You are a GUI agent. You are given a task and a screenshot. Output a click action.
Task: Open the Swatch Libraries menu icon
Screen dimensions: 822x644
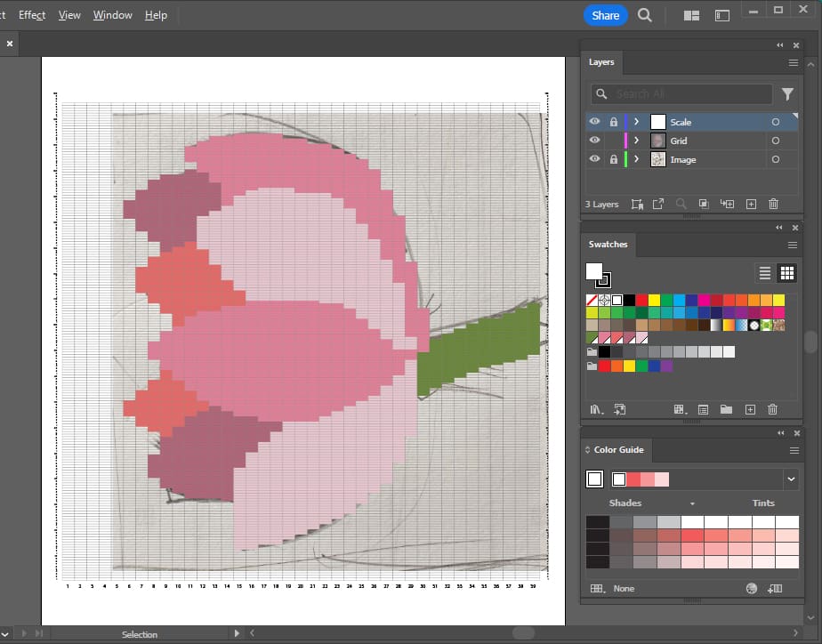pyautogui.click(x=597, y=409)
